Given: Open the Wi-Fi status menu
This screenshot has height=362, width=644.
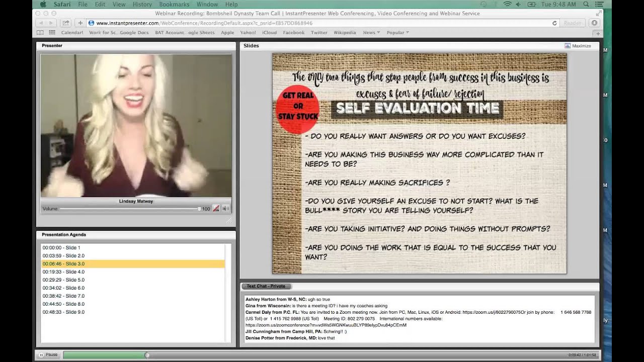Looking at the screenshot, I should click(507, 5).
